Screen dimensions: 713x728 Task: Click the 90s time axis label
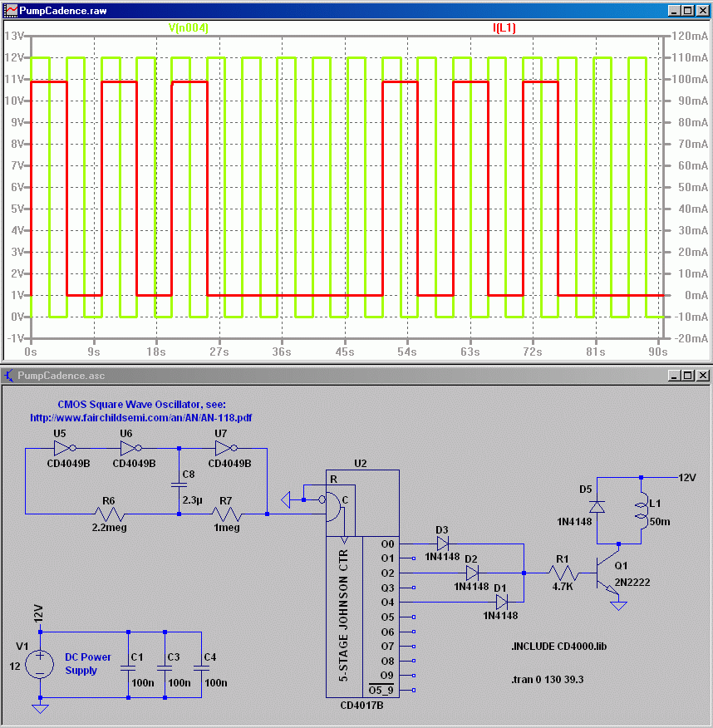point(658,352)
